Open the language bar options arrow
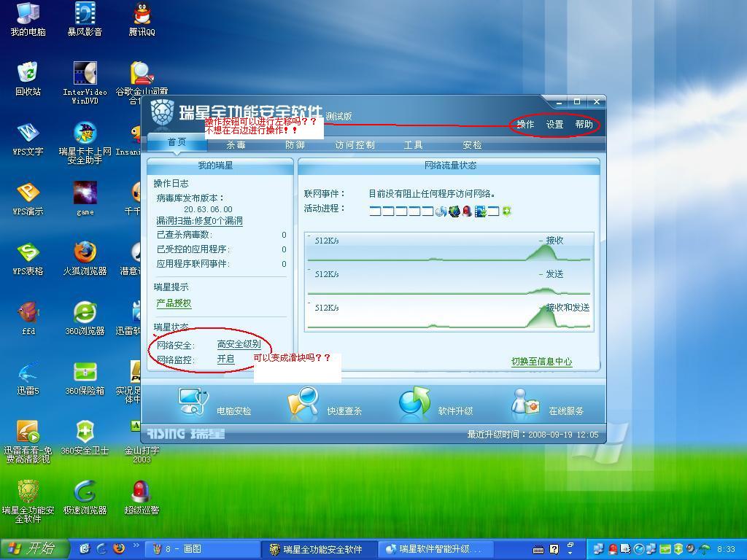 [570, 553]
